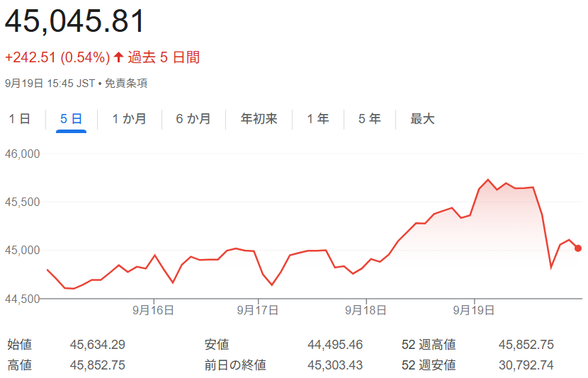Click the 前日の終値 value 45,303.43
The image size is (588, 378).
point(335,365)
